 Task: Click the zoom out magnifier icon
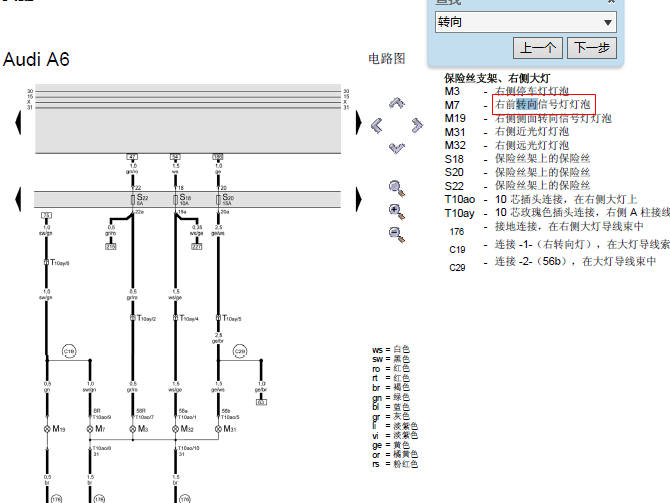[x=397, y=234]
